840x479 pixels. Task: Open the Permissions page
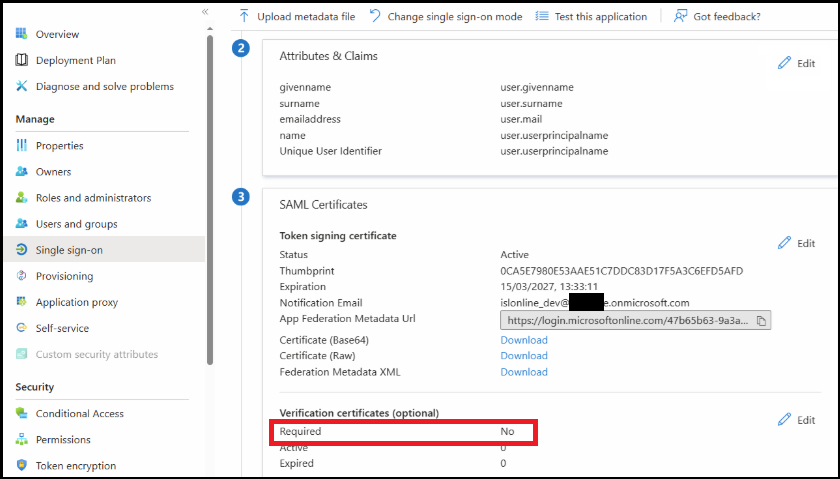click(x=63, y=440)
